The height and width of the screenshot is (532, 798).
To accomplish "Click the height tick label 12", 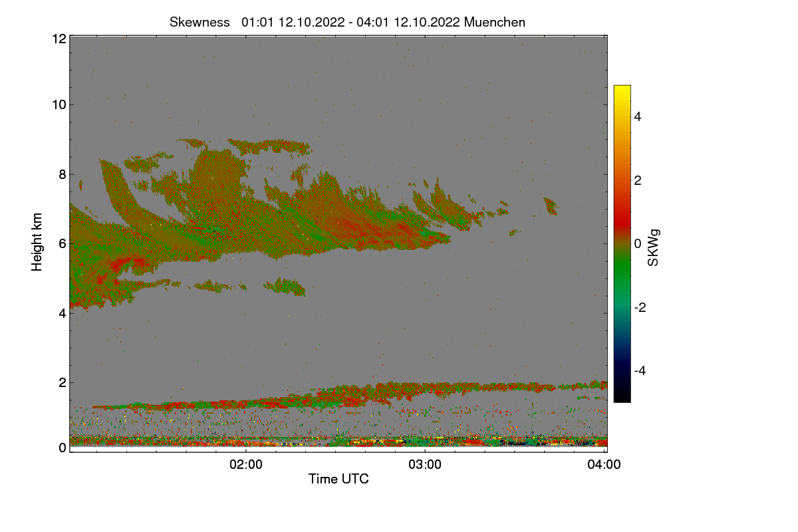I will tap(58, 39).
